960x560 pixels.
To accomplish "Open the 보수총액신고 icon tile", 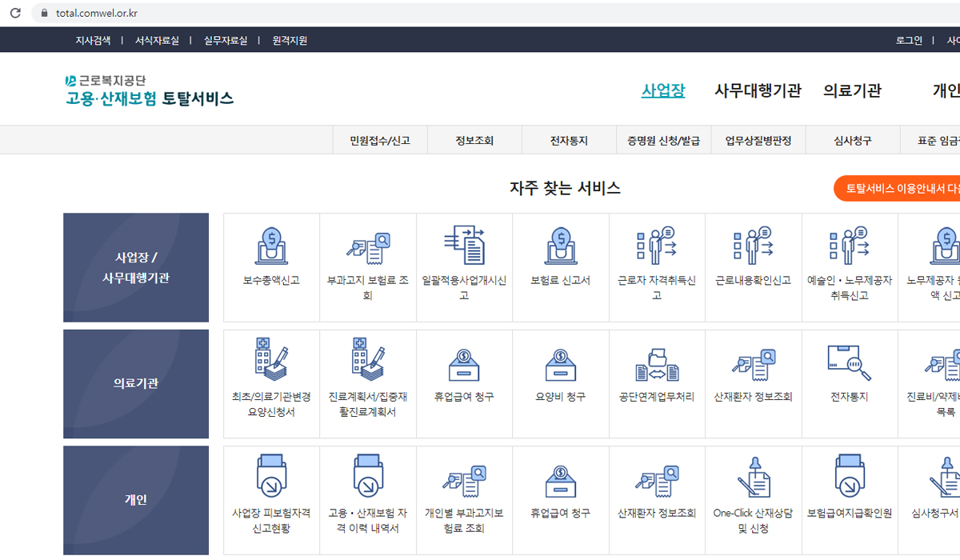I will [x=271, y=267].
